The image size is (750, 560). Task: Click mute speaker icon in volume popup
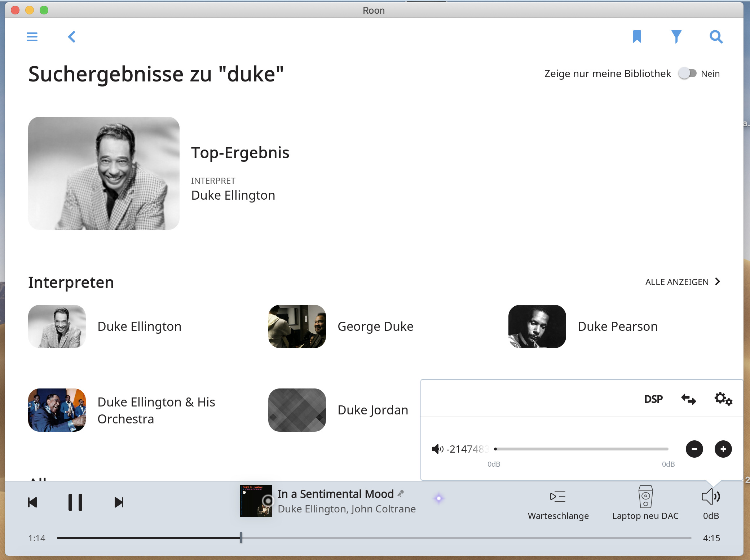tap(437, 449)
